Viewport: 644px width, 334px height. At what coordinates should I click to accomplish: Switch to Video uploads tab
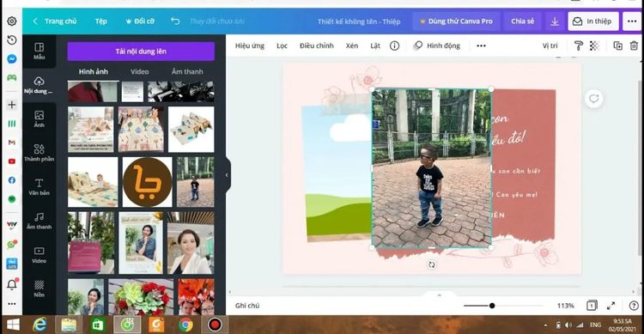coord(140,71)
